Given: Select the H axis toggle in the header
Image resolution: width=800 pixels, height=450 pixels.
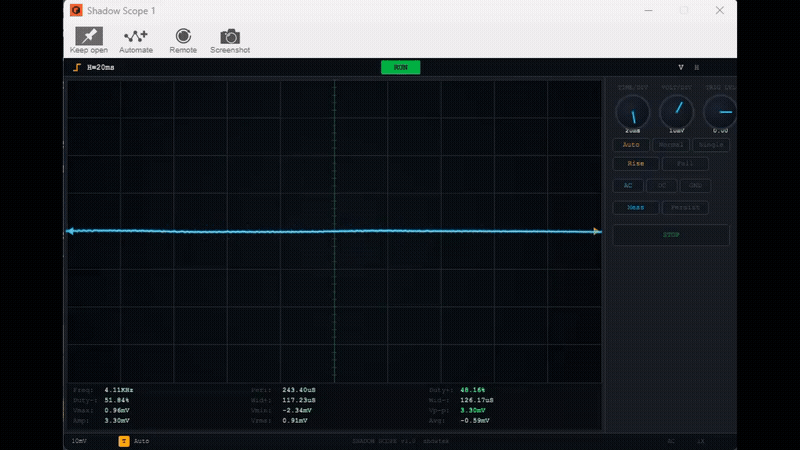Looking at the screenshot, I should click(696, 67).
